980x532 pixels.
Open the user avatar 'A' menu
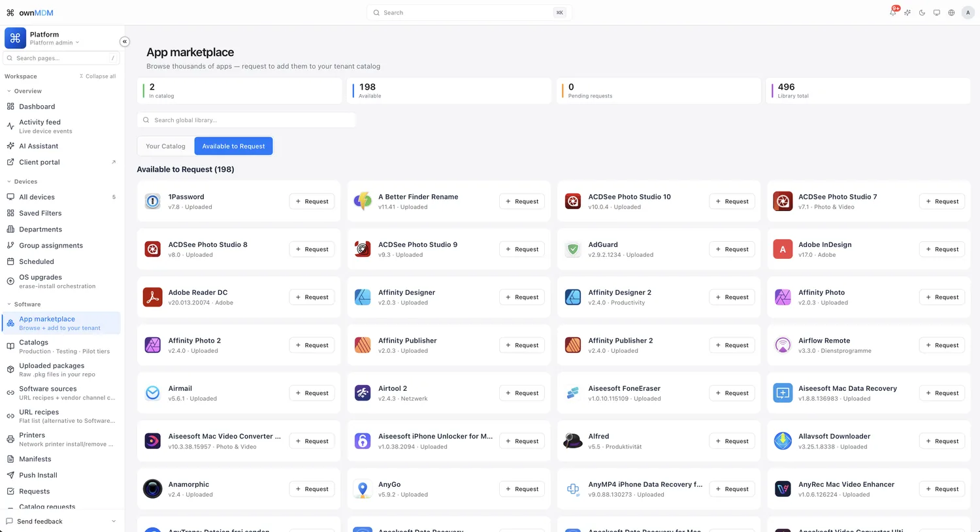[x=968, y=12]
